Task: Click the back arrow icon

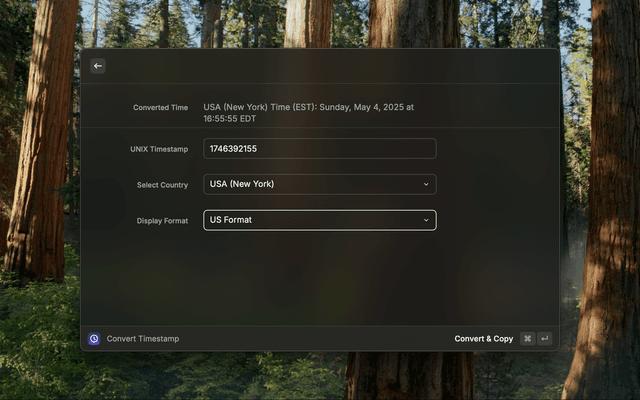Action: [x=98, y=66]
